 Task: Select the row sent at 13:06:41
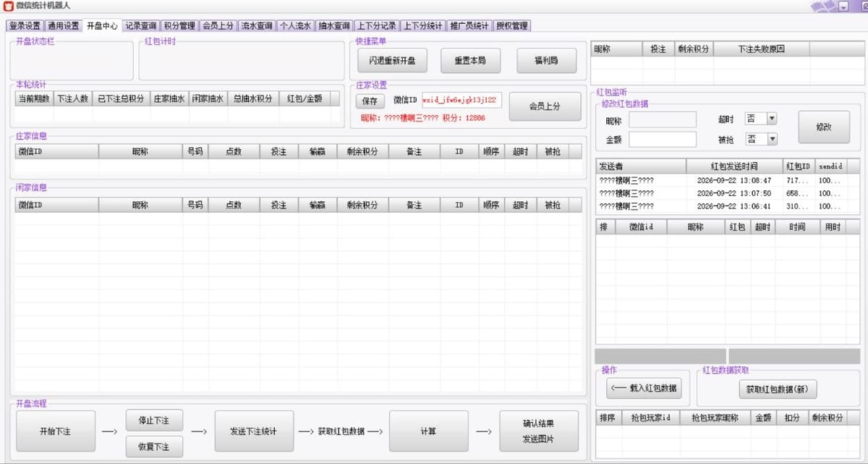point(727,206)
